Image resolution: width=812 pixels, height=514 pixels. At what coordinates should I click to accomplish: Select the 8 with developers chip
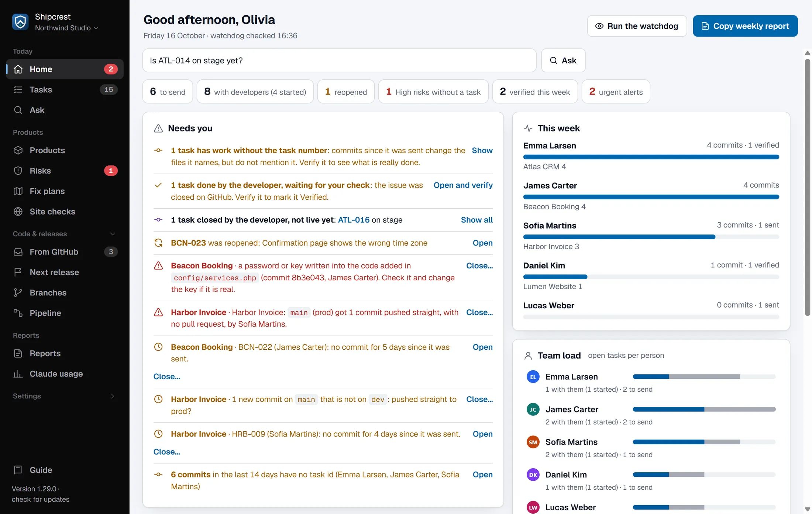tap(255, 92)
